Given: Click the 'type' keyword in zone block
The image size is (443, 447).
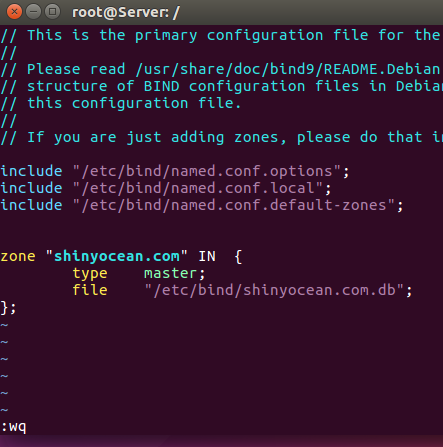Looking at the screenshot, I should pyautogui.click(x=90, y=274).
